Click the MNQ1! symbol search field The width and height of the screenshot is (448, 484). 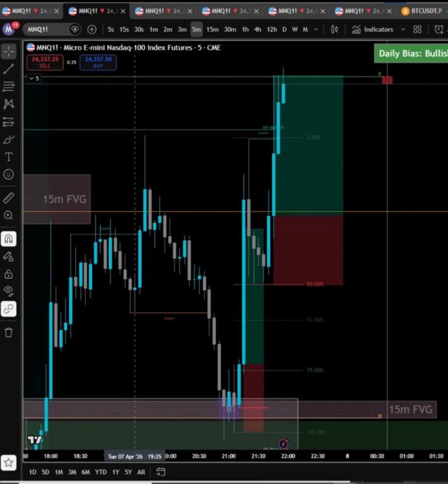46,30
